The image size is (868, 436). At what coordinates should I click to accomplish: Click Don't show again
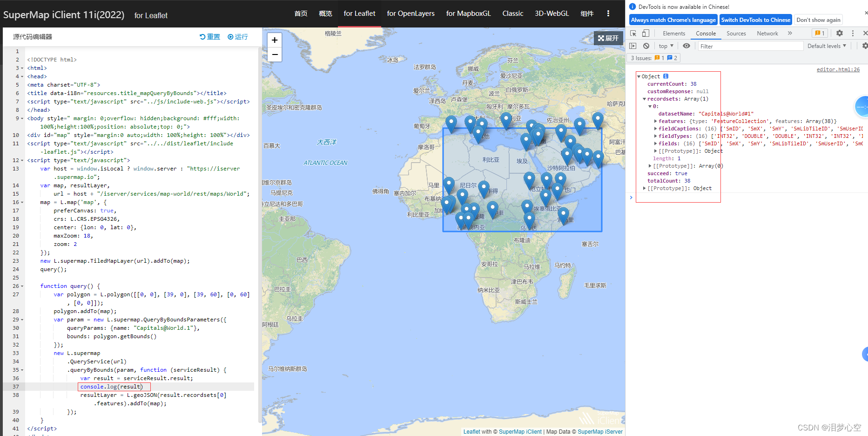(x=818, y=20)
